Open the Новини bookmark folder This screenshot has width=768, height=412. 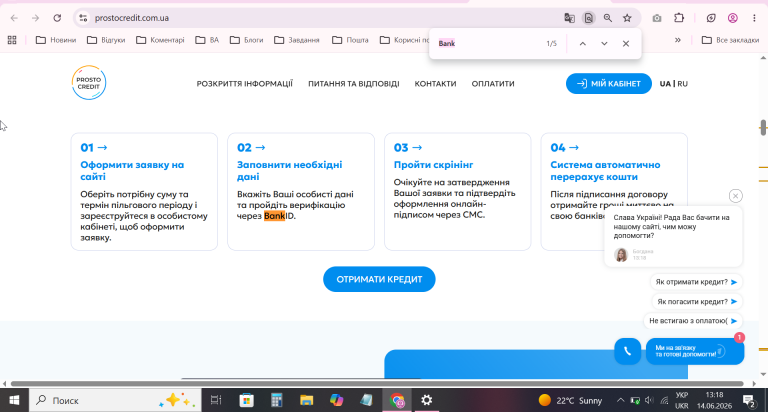[x=56, y=40]
